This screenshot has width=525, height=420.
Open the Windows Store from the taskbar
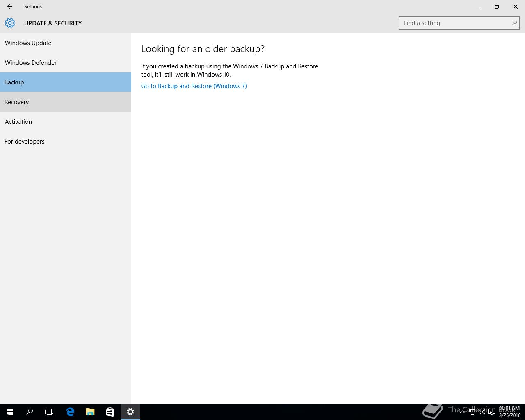110,412
